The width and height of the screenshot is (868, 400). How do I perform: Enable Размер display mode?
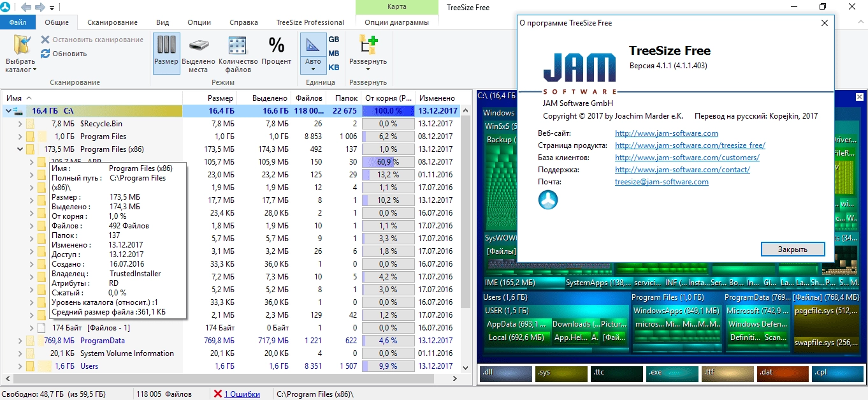tap(166, 54)
